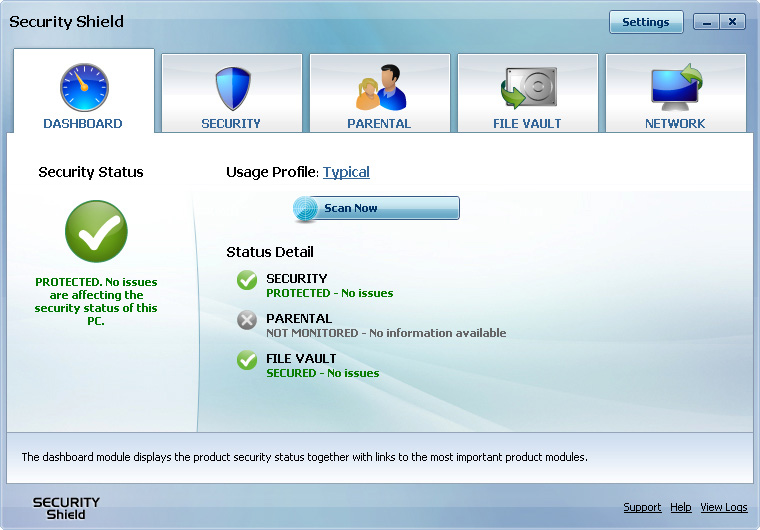This screenshot has width=760, height=530.
Task: Click the green PROTECTED status message
Action: point(96,301)
